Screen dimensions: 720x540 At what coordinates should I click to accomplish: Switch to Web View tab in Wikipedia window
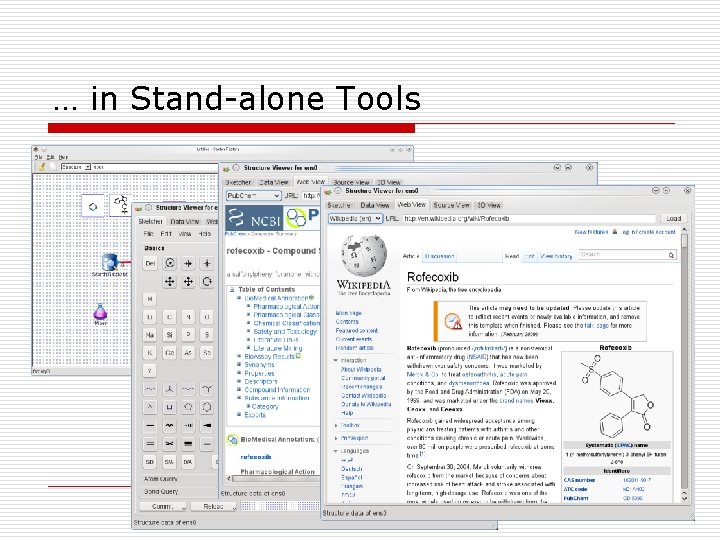coord(412,205)
